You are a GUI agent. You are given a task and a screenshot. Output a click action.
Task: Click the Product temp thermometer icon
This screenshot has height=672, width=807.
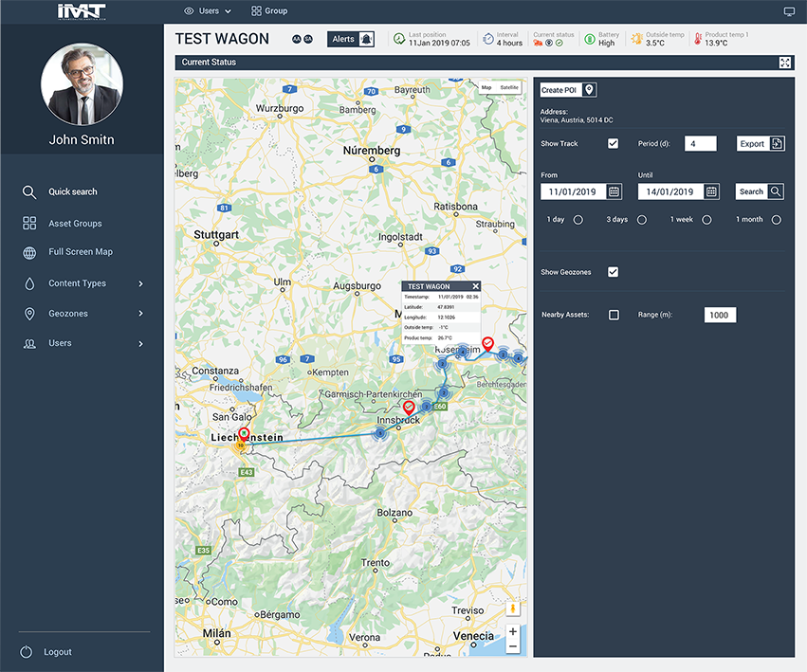coord(698,39)
